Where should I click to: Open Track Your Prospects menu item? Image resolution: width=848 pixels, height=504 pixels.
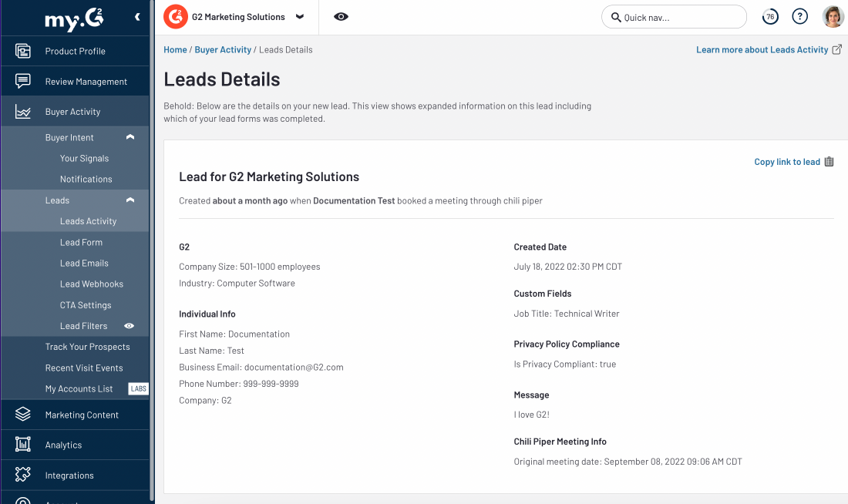(x=87, y=347)
